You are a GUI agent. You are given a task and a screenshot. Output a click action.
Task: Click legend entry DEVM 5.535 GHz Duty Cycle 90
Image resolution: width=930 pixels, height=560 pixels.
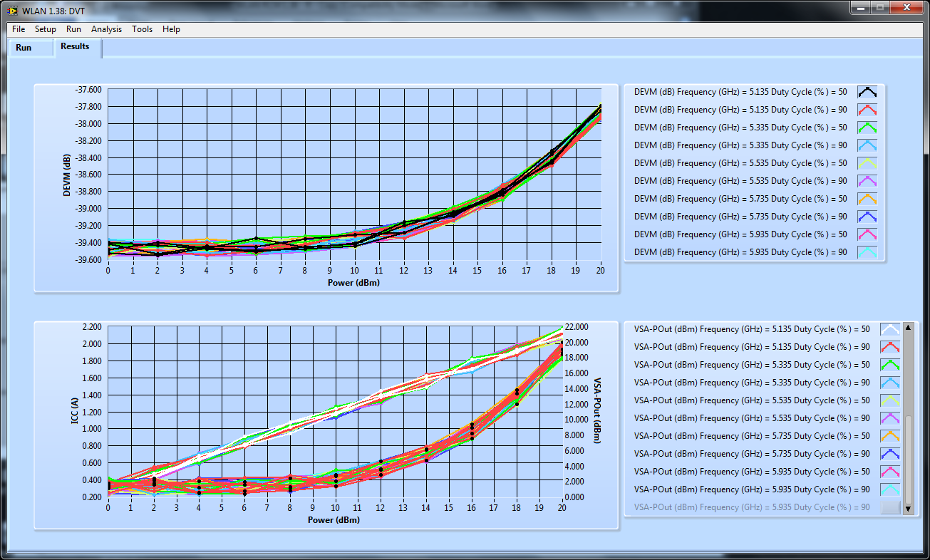(x=740, y=181)
